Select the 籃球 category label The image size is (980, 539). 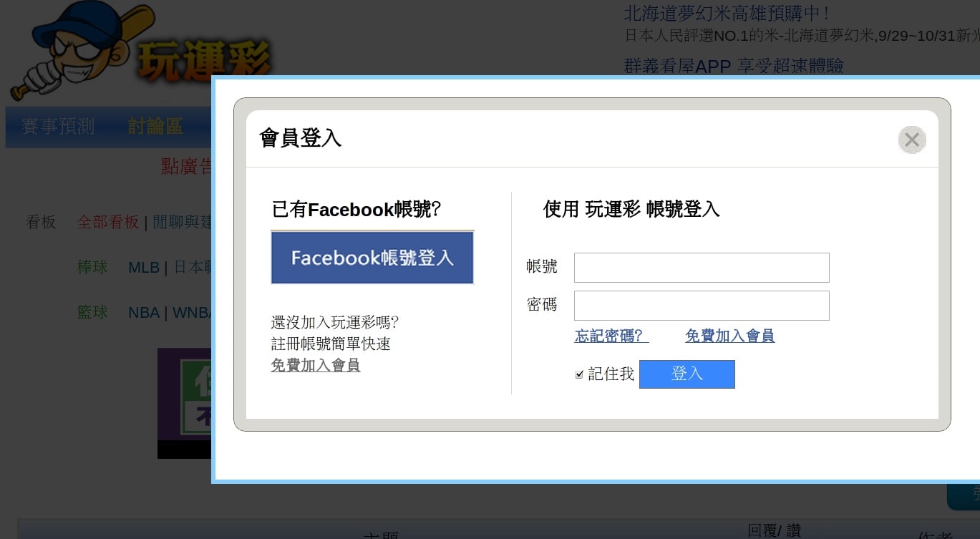[x=92, y=312]
